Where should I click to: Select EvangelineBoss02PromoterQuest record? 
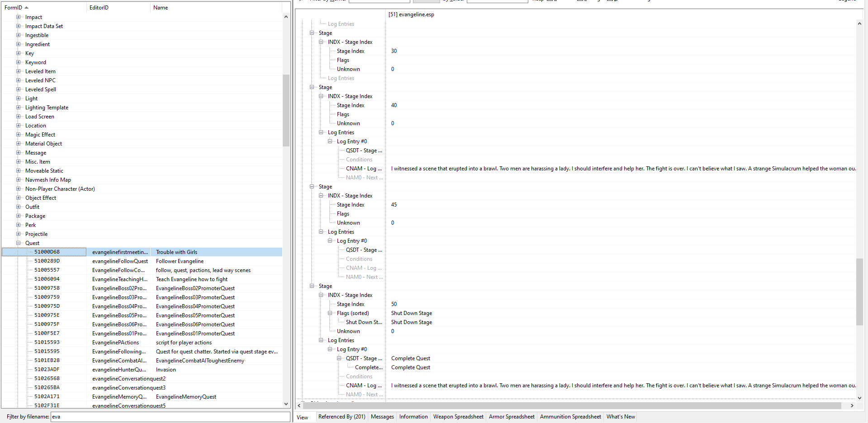[142, 288]
